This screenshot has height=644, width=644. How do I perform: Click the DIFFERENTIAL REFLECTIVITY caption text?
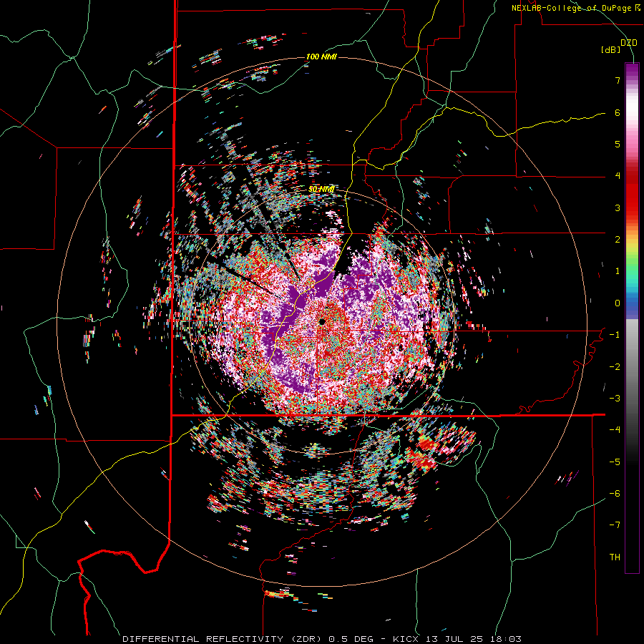click(x=203, y=639)
